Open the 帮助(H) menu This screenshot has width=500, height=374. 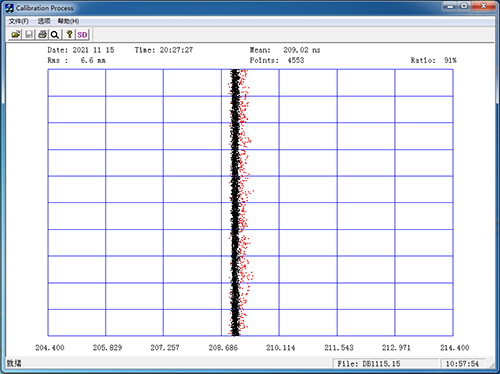(x=68, y=21)
